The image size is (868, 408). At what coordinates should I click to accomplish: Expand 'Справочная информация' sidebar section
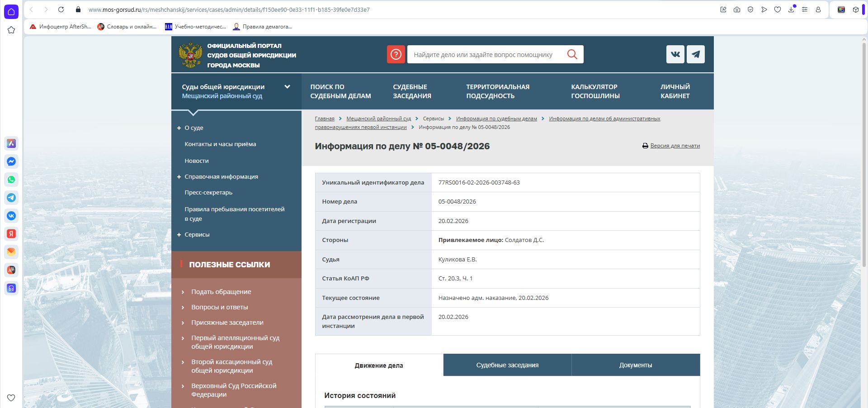(179, 177)
